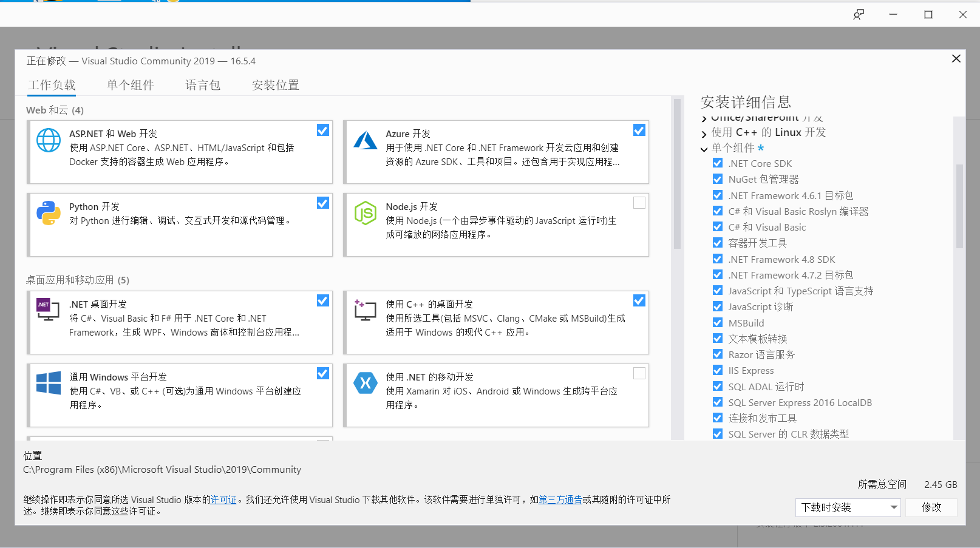Viewport: 980px width, 548px height.
Task: Click the 所需总空间 2.45 GB value
Action: click(x=941, y=484)
